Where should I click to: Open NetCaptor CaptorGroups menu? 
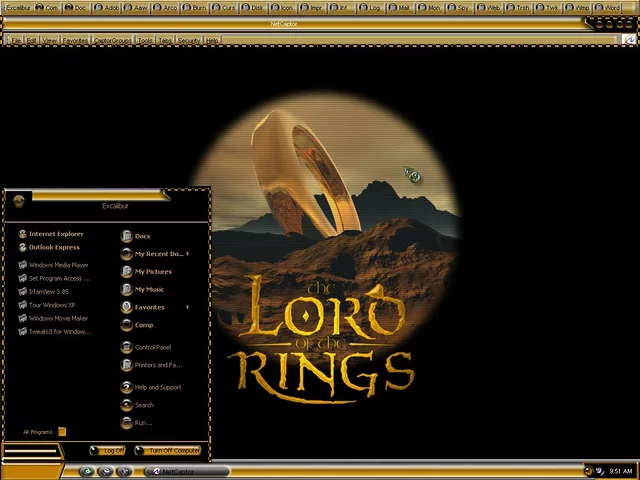tap(113, 40)
